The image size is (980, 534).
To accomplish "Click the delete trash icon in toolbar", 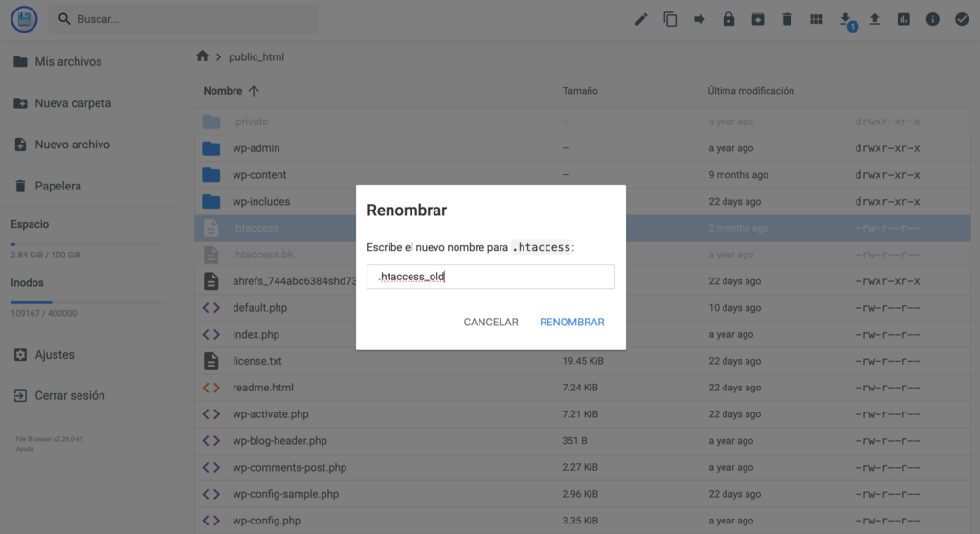I will 787,19.
